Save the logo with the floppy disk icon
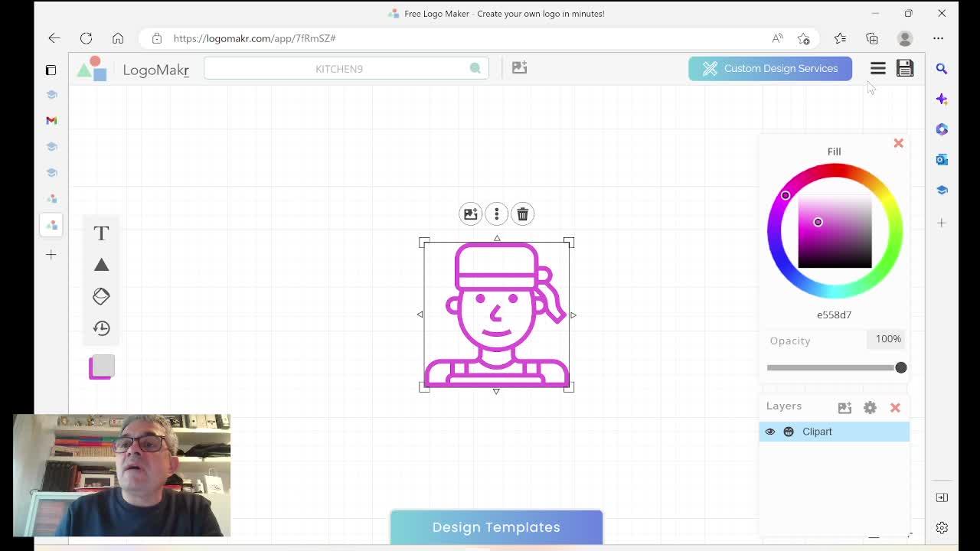This screenshot has height=551, width=980. tap(905, 68)
